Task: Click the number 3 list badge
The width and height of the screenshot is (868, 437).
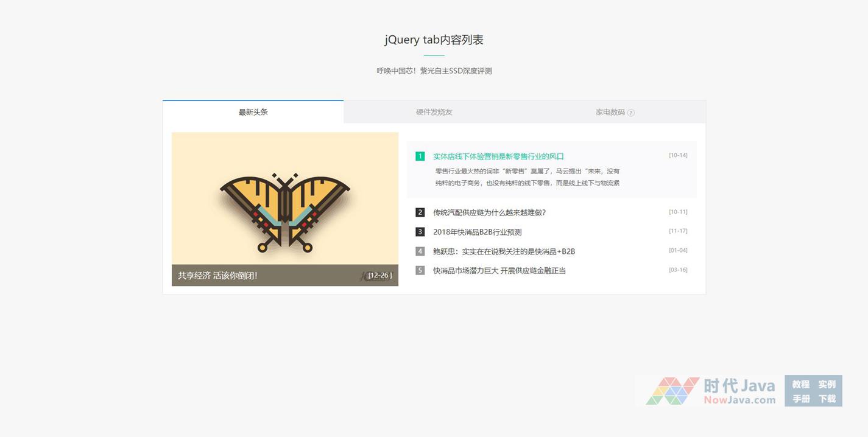Action: pyautogui.click(x=420, y=232)
